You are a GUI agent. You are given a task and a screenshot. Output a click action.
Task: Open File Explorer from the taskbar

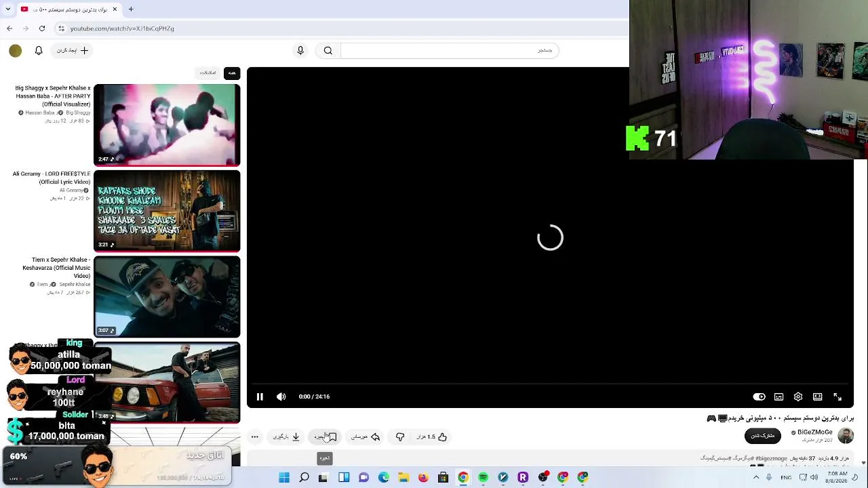coord(403,478)
